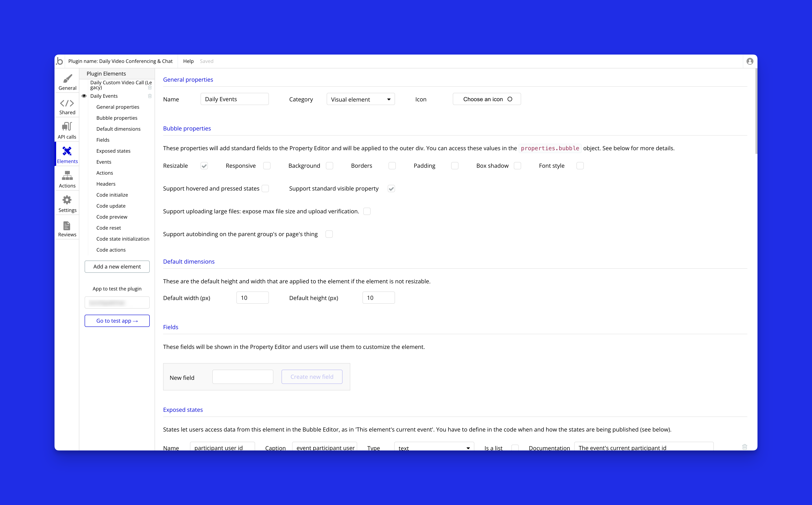Click the Go to test app button
Screen dimensions: 812x505
117,321
